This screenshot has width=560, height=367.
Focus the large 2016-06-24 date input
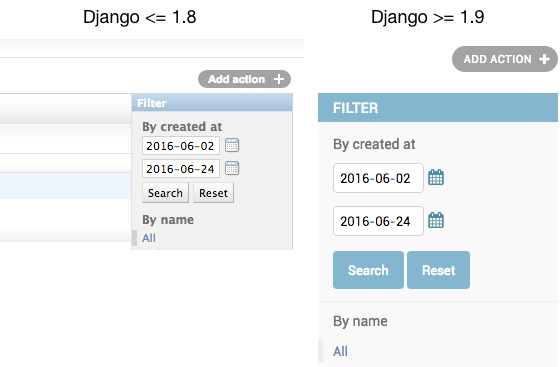pyautogui.click(x=378, y=221)
